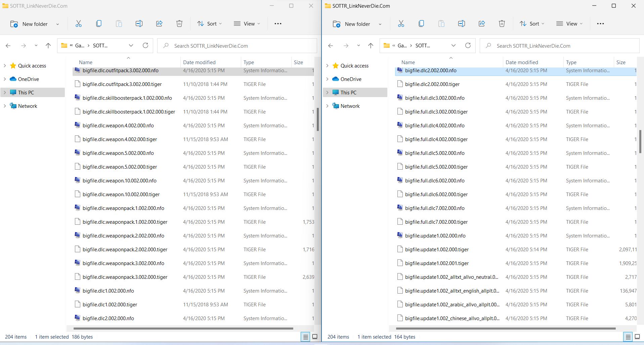This screenshot has height=345, width=644.
Task: Switch to details view in right window status bar
Action: pos(628,337)
